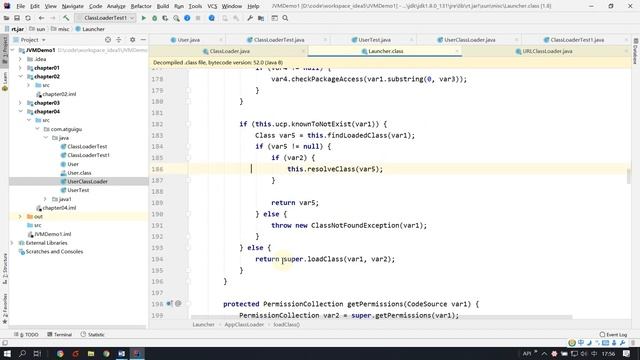
Task: Expand the java1 package
Action: tap(45, 199)
